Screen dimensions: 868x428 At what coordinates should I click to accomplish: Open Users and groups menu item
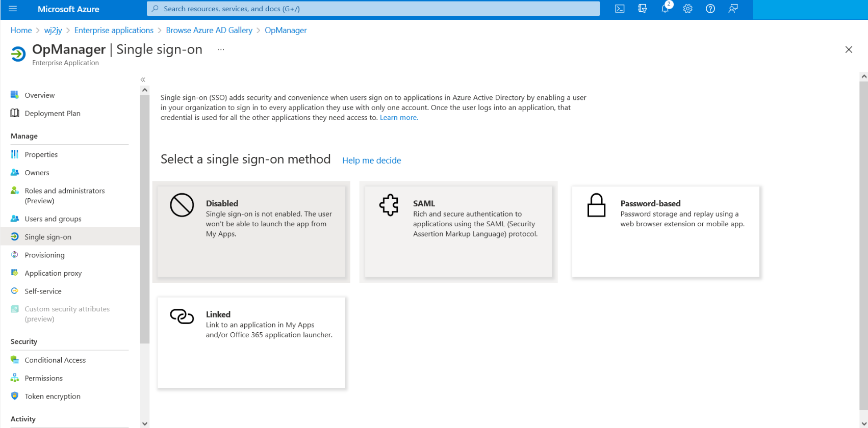tap(53, 219)
